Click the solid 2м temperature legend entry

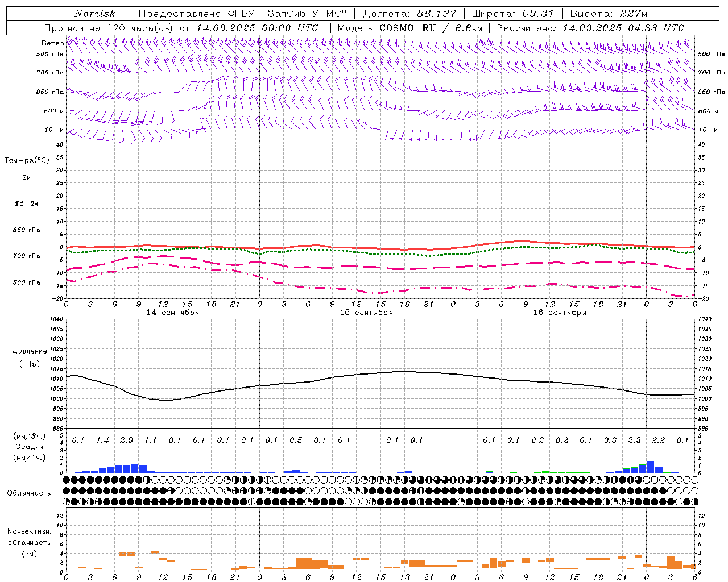coord(26,180)
